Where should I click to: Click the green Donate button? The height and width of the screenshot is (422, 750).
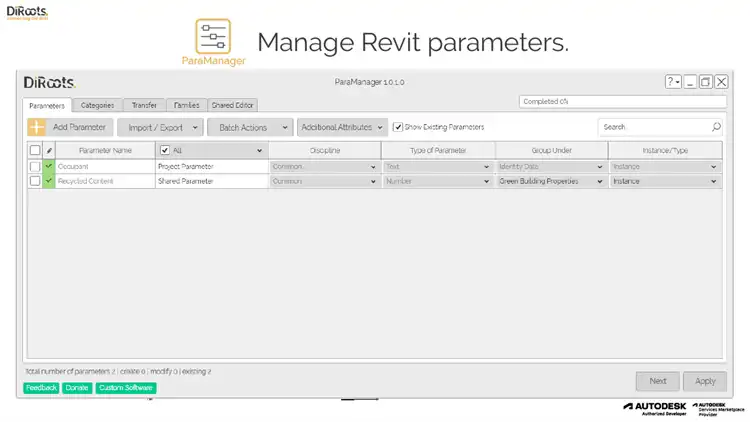click(77, 388)
